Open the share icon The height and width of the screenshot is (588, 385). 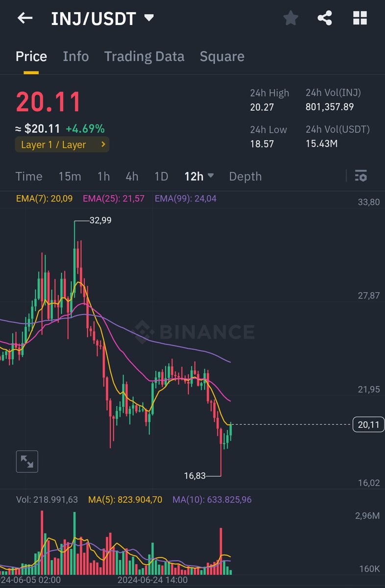[325, 19]
